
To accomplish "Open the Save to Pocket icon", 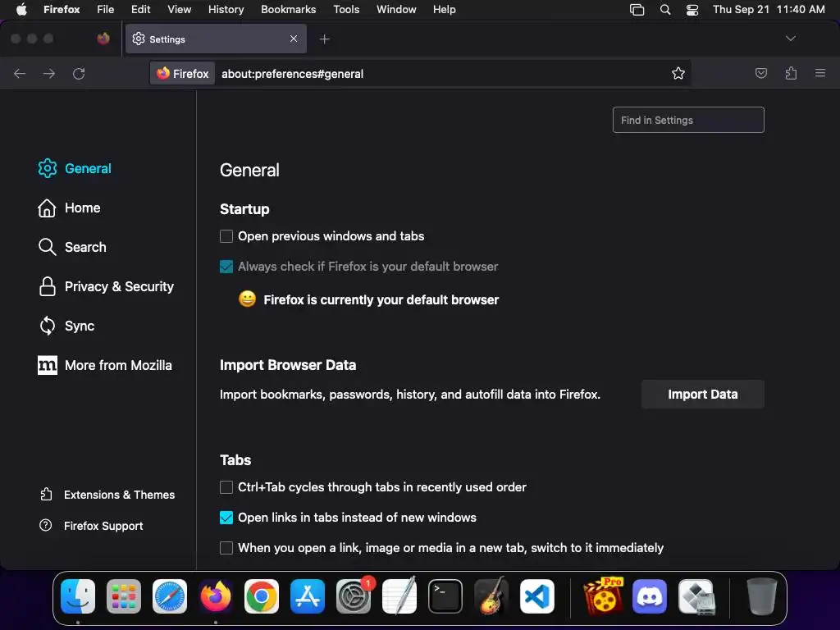I will [x=760, y=73].
